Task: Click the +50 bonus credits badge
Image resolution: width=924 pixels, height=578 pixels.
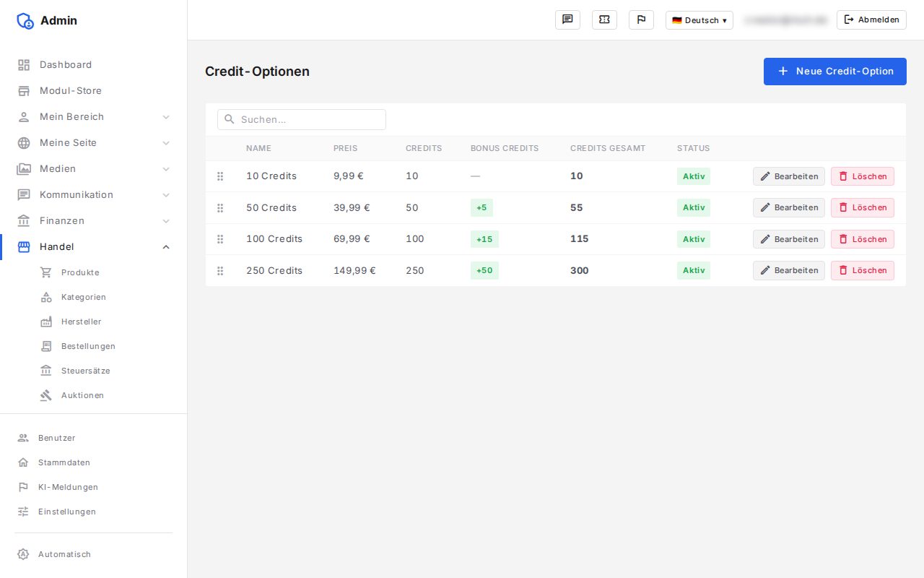Action: pyautogui.click(x=484, y=270)
